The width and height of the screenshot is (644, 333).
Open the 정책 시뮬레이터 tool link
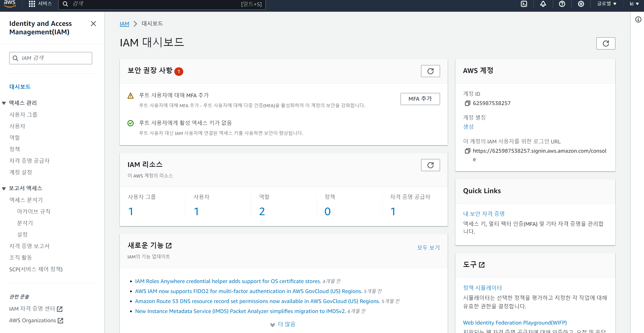482,288
